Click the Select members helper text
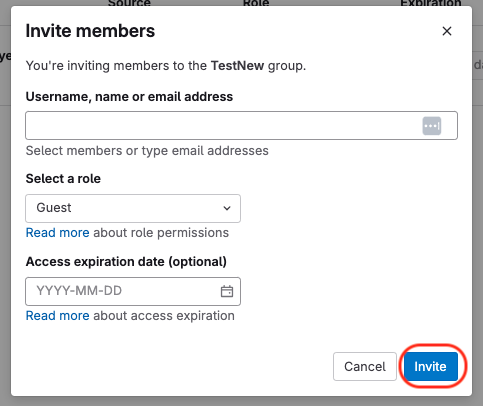 click(x=147, y=151)
